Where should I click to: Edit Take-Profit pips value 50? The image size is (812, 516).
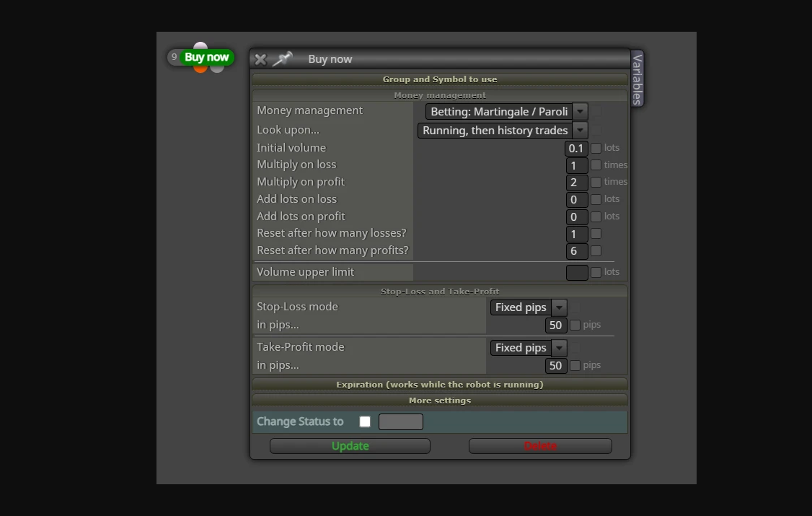tap(556, 365)
